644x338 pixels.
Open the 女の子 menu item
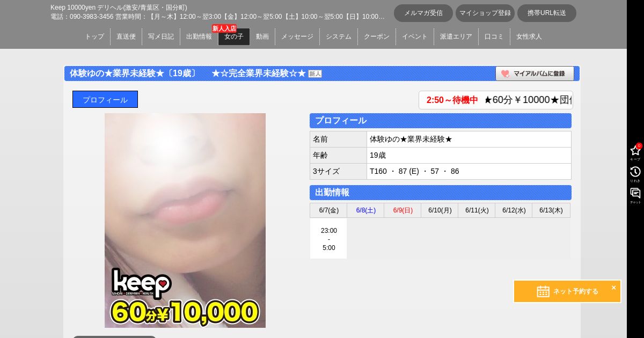(x=234, y=36)
